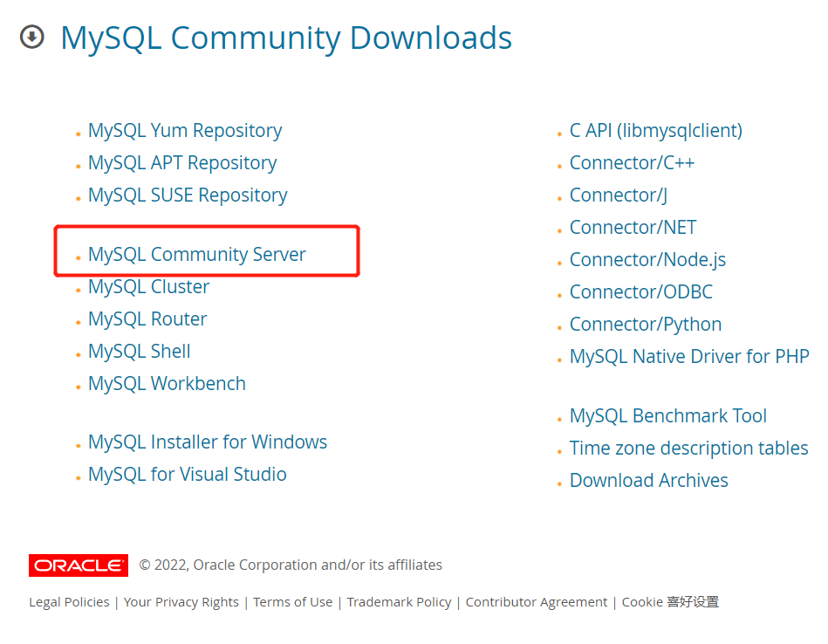This screenshot has width=828, height=644.
Task: Click the MySQL Community Downloads heading
Action: (x=286, y=38)
